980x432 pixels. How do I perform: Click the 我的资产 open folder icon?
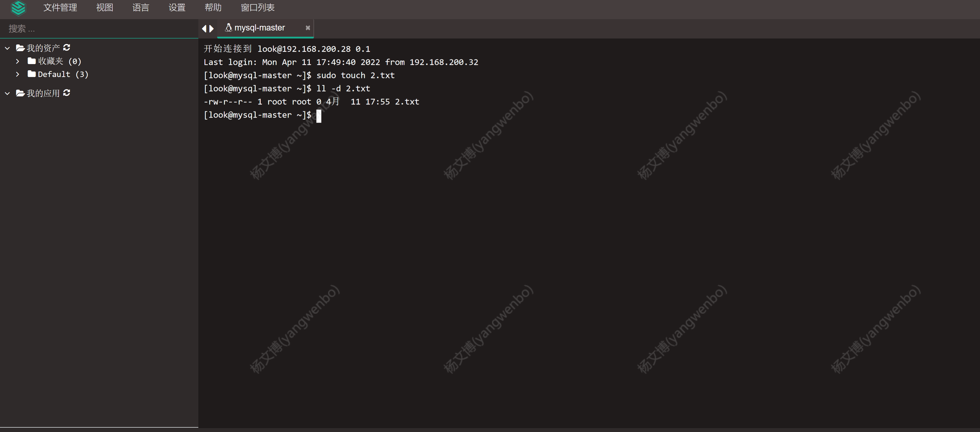click(x=20, y=48)
